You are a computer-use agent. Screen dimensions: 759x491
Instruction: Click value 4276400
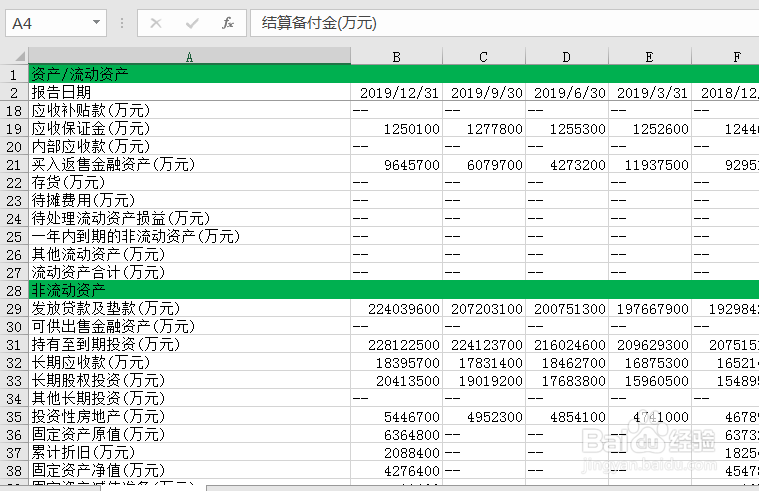click(x=396, y=471)
